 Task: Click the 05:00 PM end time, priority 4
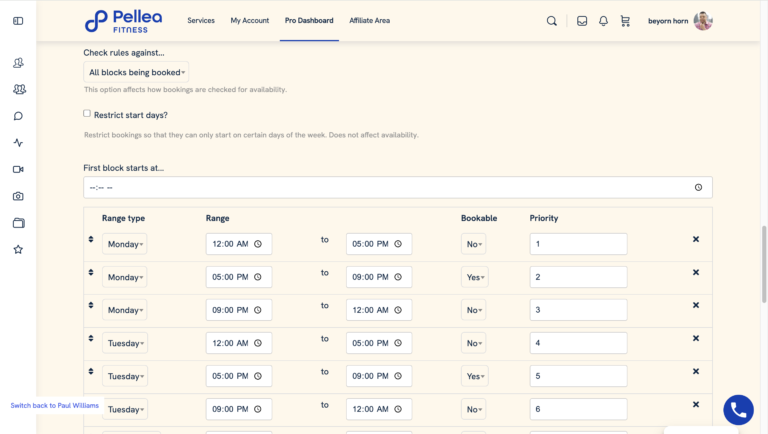379,343
